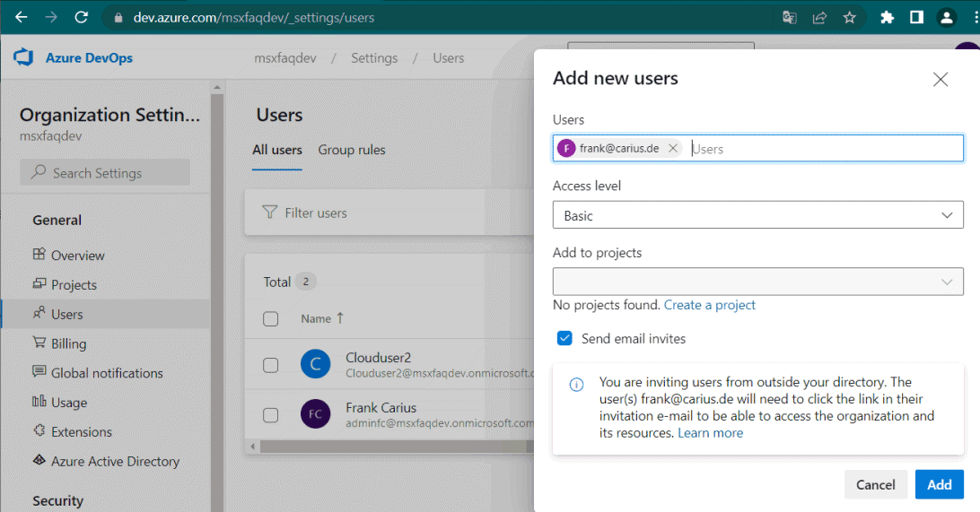Toggle the browser side panel icon
Screen dimensions: 980x512
pyautogui.click(x=917, y=17)
